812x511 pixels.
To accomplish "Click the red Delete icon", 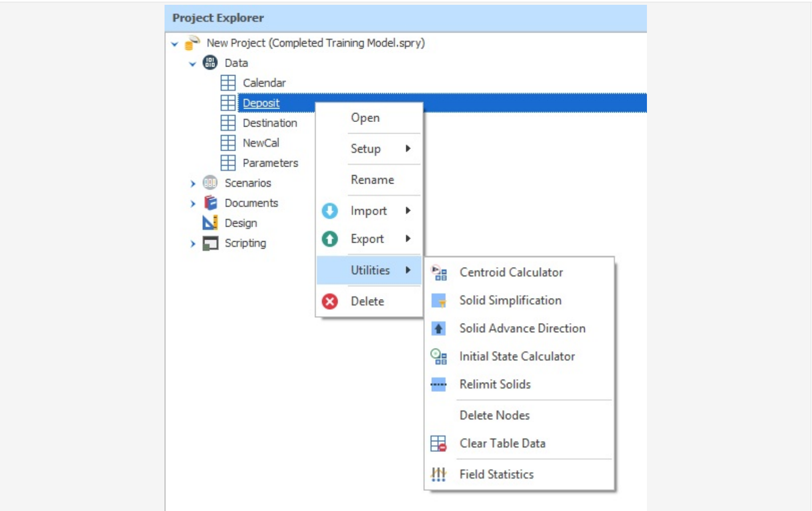I will point(330,302).
